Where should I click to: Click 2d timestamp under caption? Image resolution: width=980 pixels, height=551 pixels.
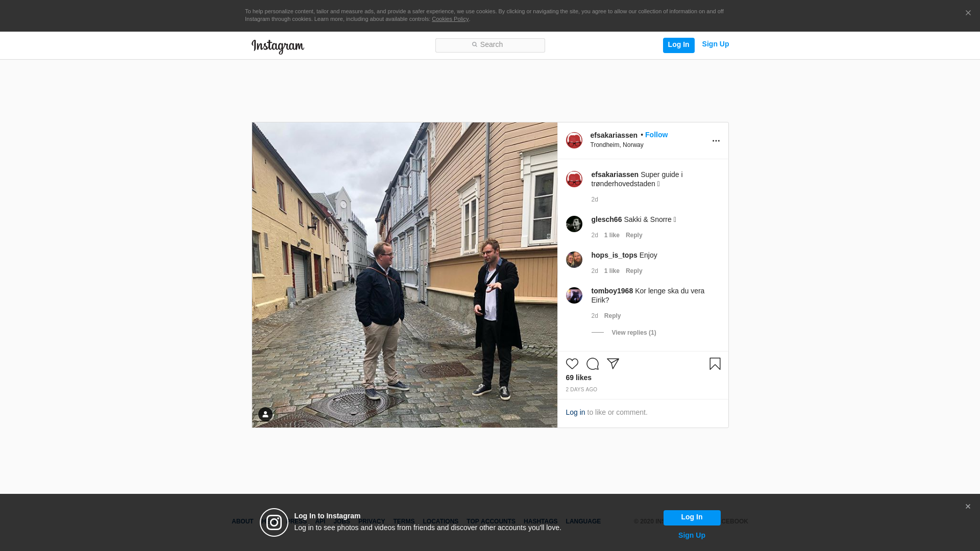pos(595,199)
